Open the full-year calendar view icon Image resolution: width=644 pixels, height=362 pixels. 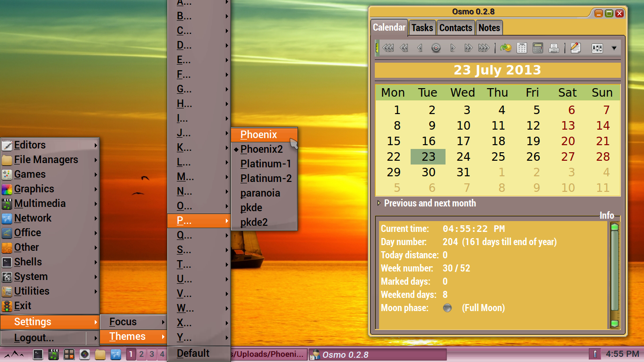pyautogui.click(x=522, y=48)
